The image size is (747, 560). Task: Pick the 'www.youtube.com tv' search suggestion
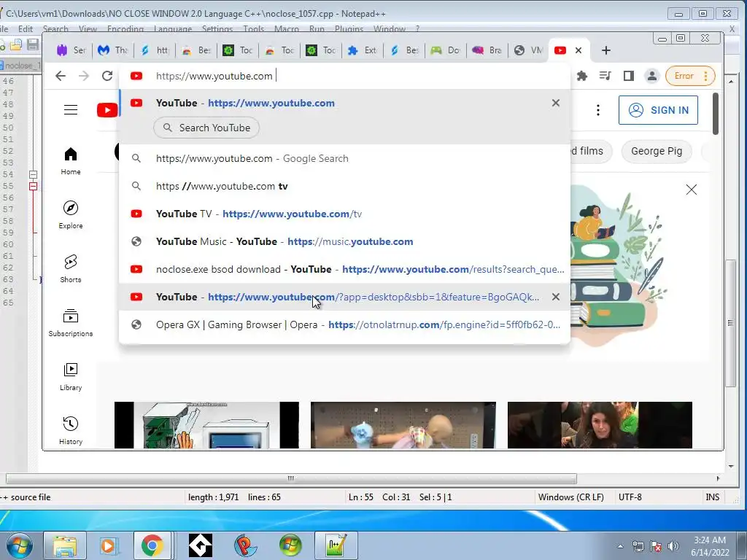tap(344, 186)
